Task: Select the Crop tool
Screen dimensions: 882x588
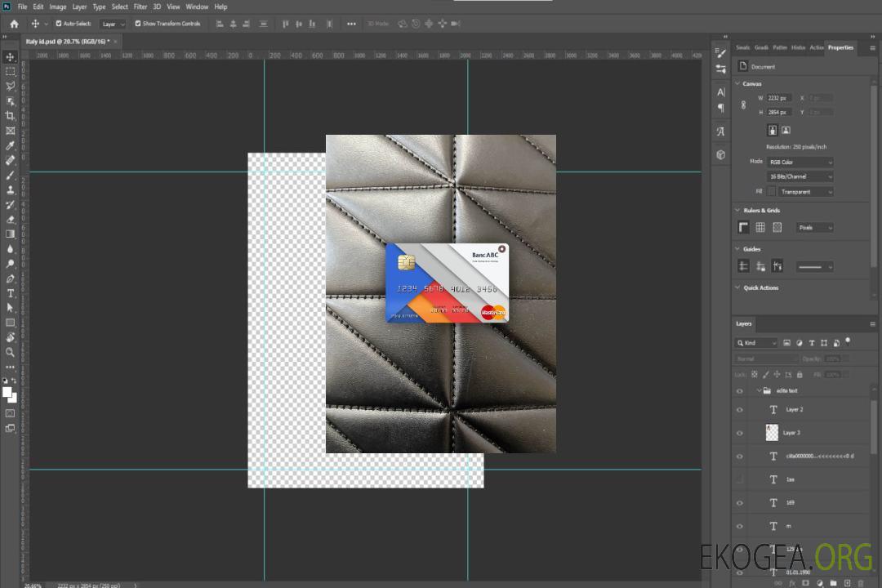Action: (x=11, y=116)
